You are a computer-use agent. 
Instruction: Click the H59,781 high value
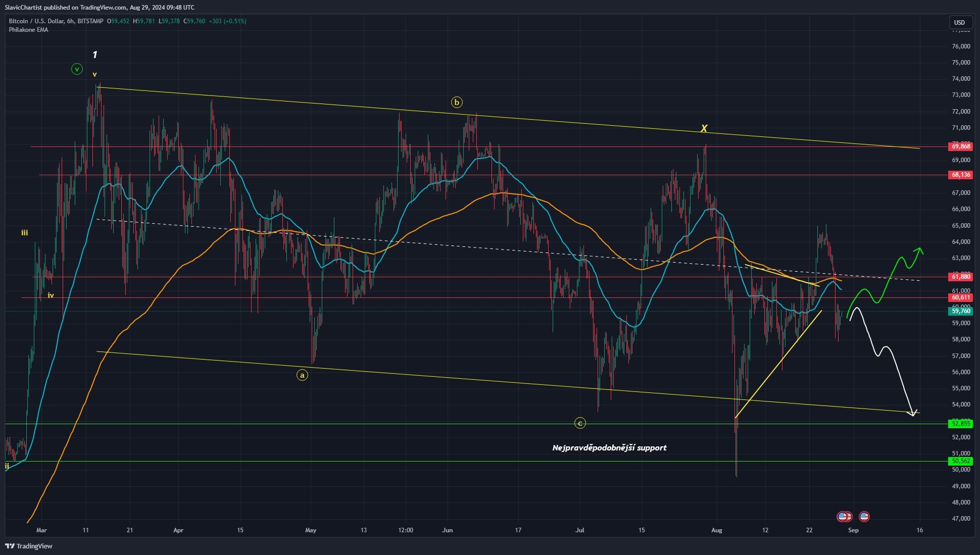coord(143,21)
